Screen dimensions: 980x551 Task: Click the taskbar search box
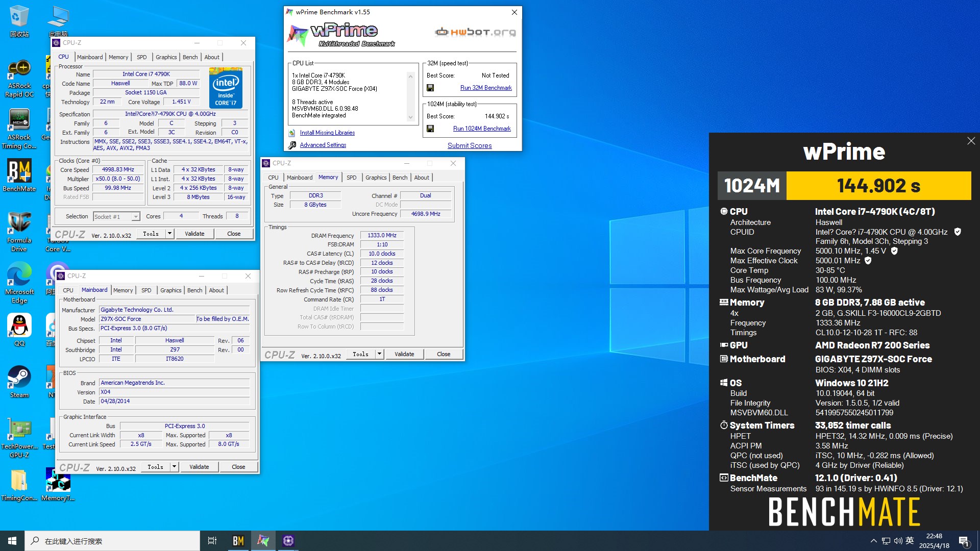(x=112, y=541)
